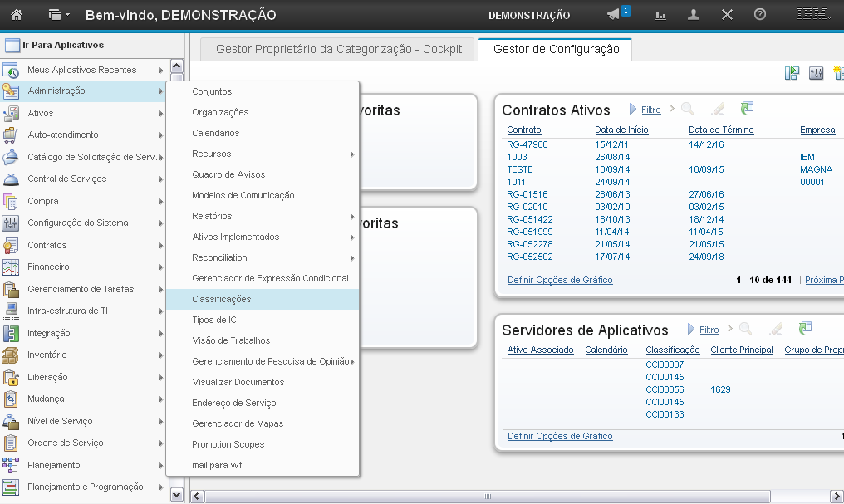Open the Financeiro module in sidebar
844x504 pixels.
pos(48,267)
